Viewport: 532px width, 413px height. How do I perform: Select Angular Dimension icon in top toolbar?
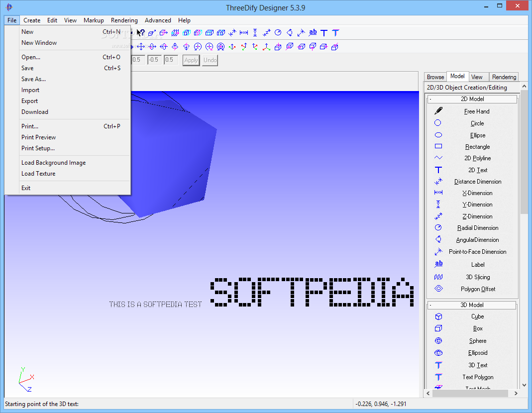pos(290,32)
